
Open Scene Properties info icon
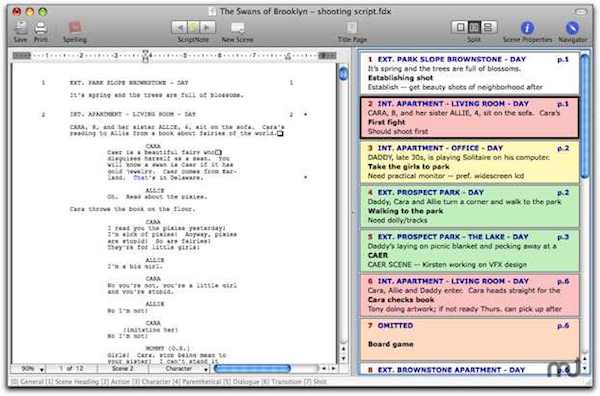(527, 28)
